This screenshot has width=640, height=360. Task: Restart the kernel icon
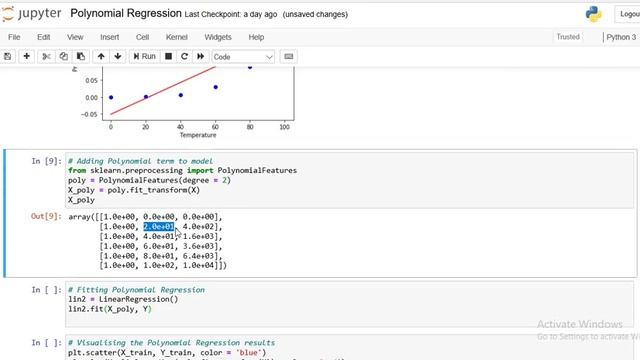tap(184, 56)
